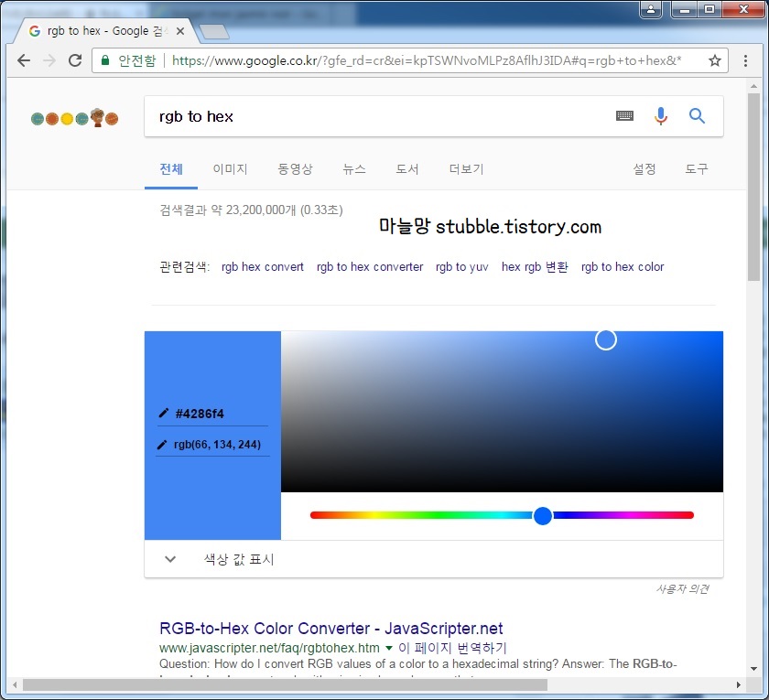Switch to the 이미지 tab
The height and width of the screenshot is (700, 769).
[x=230, y=169]
